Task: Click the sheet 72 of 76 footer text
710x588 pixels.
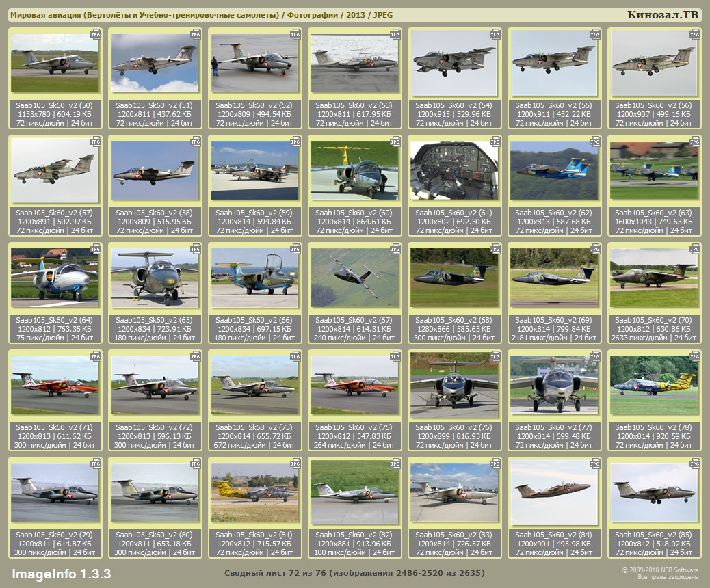Action: point(354,573)
